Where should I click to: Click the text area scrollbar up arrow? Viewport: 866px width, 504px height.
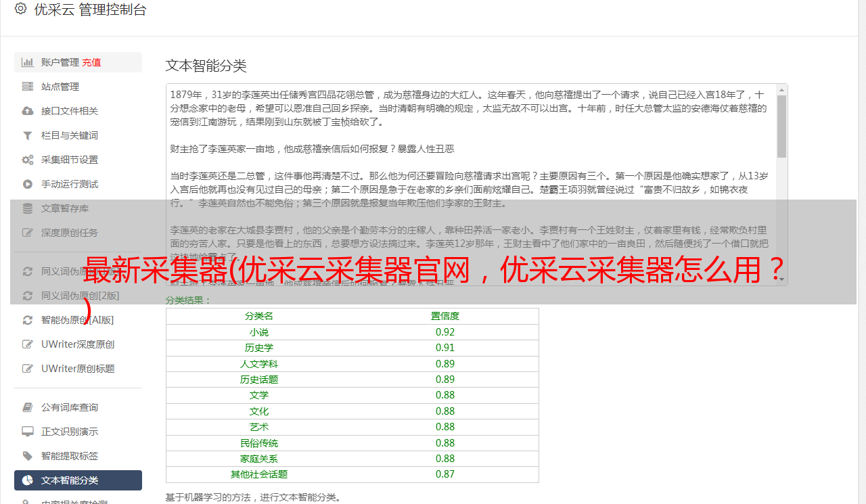(x=781, y=90)
